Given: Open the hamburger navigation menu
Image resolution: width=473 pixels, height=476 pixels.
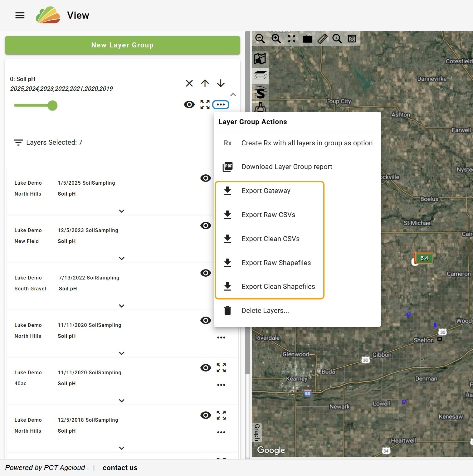Looking at the screenshot, I should tap(20, 15).
